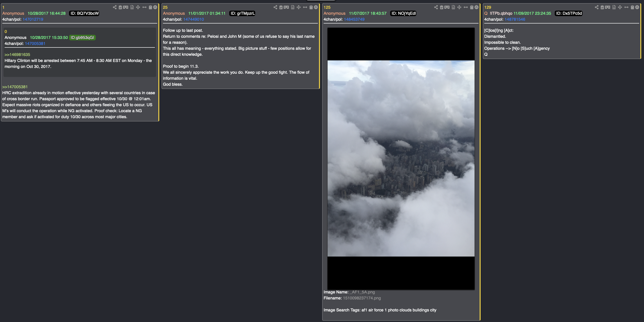Click post number 129 label
The width and height of the screenshot is (644, 322).
click(x=488, y=7)
